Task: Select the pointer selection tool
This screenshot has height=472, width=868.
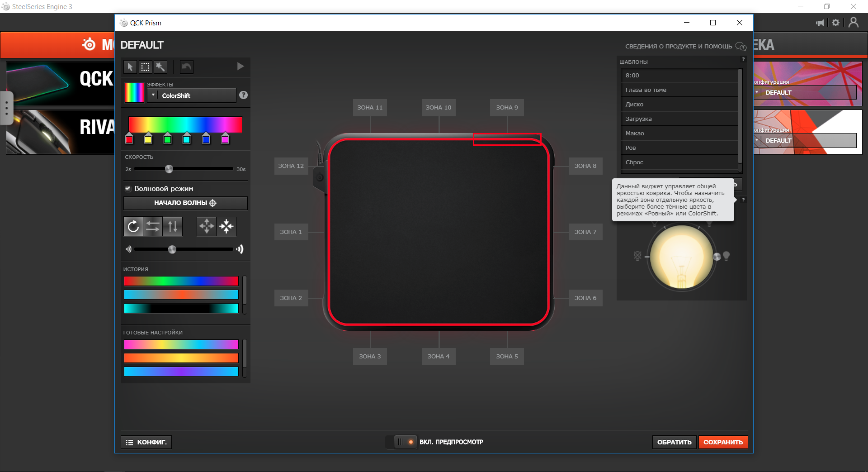Action: pos(130,67)
